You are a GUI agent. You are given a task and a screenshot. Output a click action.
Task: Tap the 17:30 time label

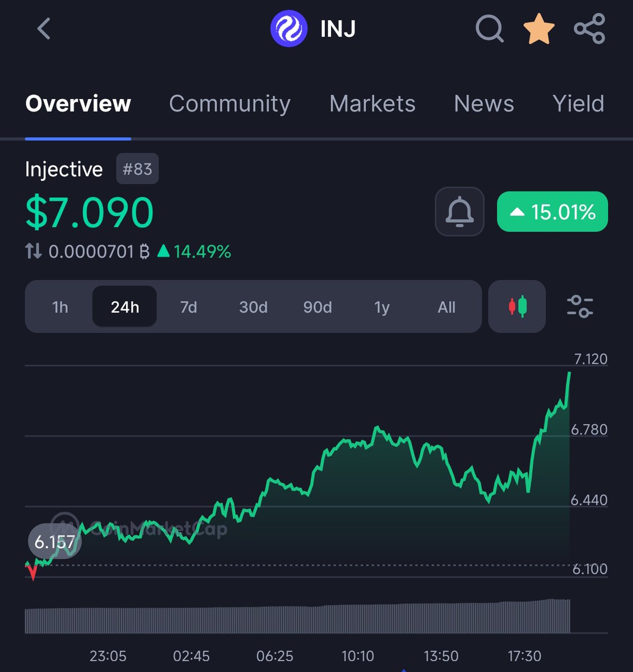pos(524,656)
